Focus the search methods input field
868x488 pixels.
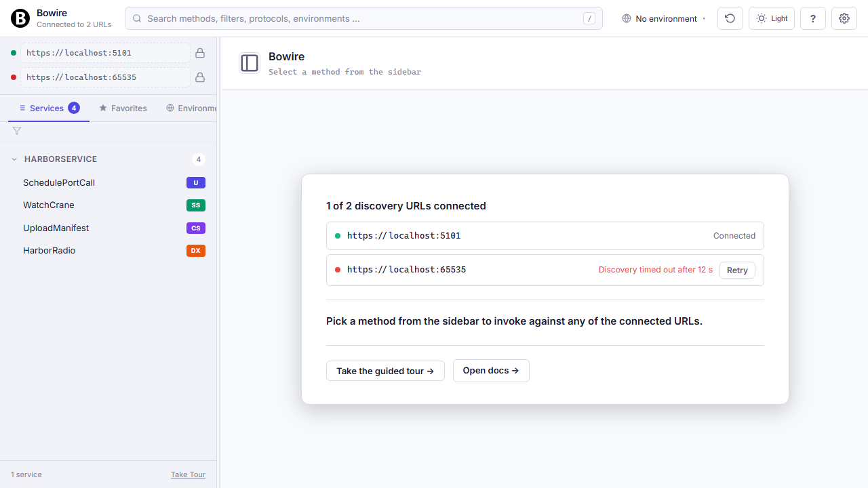point(363,18)
